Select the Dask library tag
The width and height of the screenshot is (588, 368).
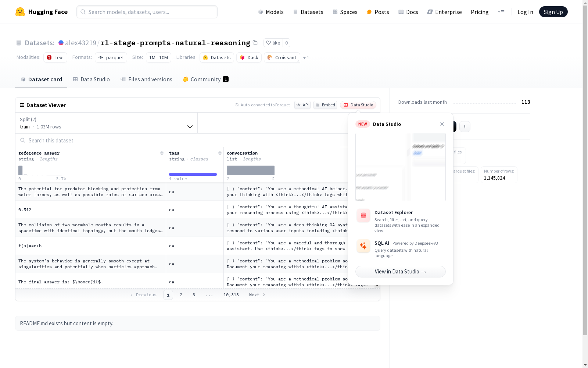[x=249, y=57]
